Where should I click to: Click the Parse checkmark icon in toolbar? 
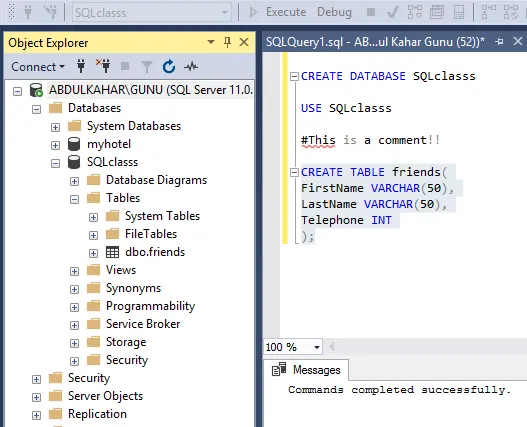click(x=392, y=12)
